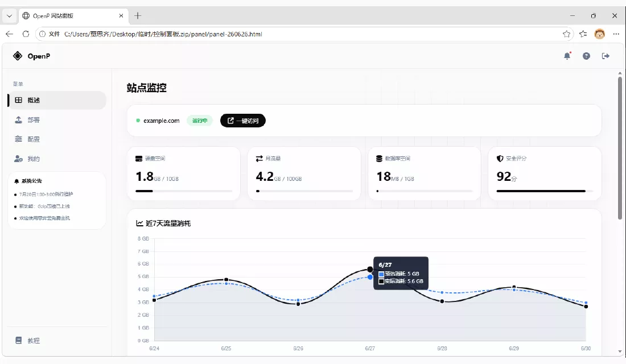
Task: Click the database icon on the 数据库空间 card
Action: [x=379, y=159]
